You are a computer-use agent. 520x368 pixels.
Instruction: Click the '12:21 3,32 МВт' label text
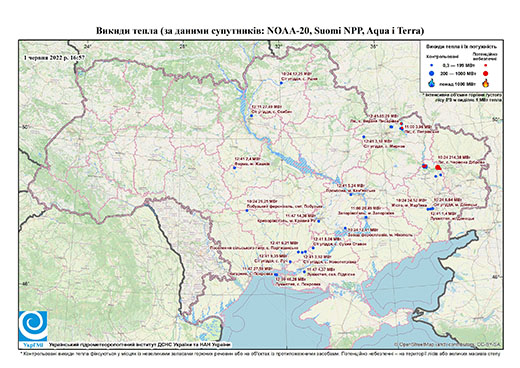318,257
